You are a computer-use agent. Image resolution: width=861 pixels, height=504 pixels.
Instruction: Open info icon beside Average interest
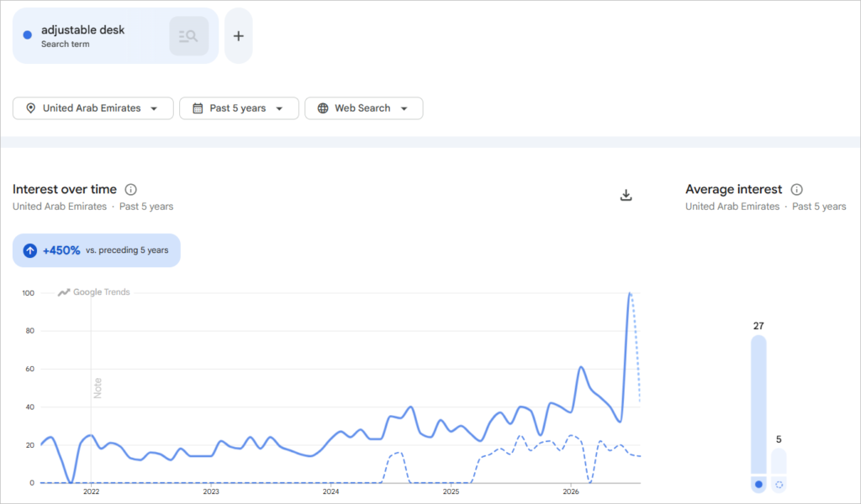tap(797, 190)
